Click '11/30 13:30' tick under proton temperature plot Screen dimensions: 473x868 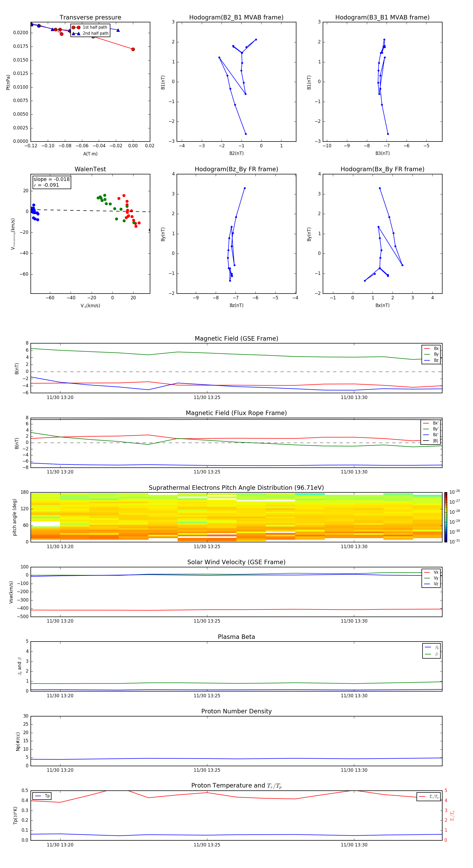tap(354, 845)
